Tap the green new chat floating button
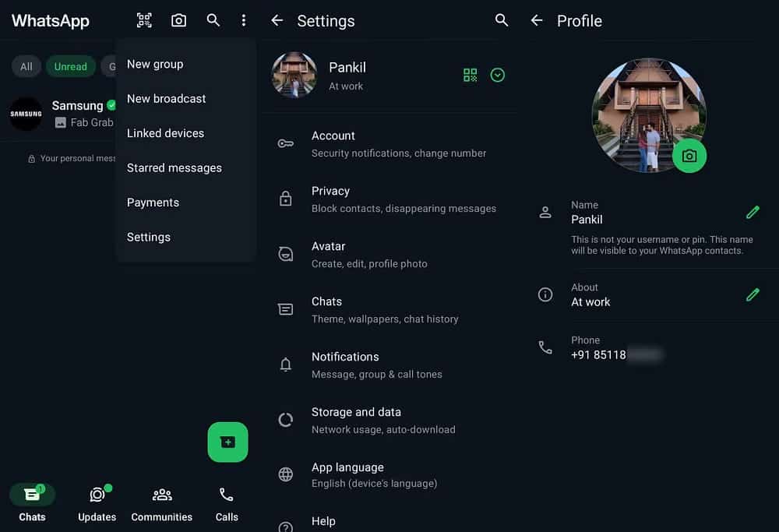 click(227, 442)
